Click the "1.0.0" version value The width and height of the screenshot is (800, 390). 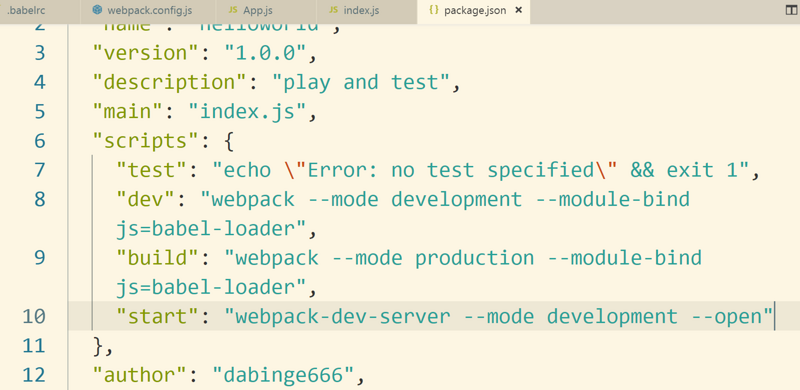(265, 53)
